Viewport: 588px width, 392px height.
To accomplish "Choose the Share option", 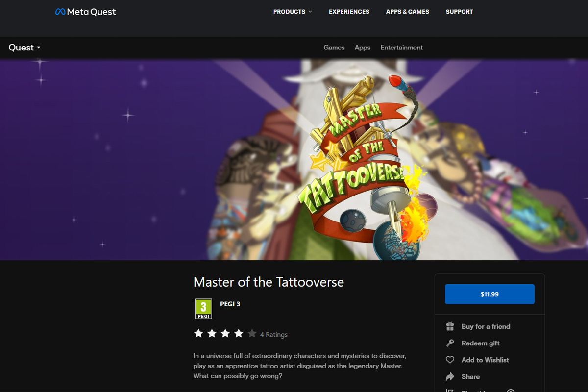I will [470, 376].
